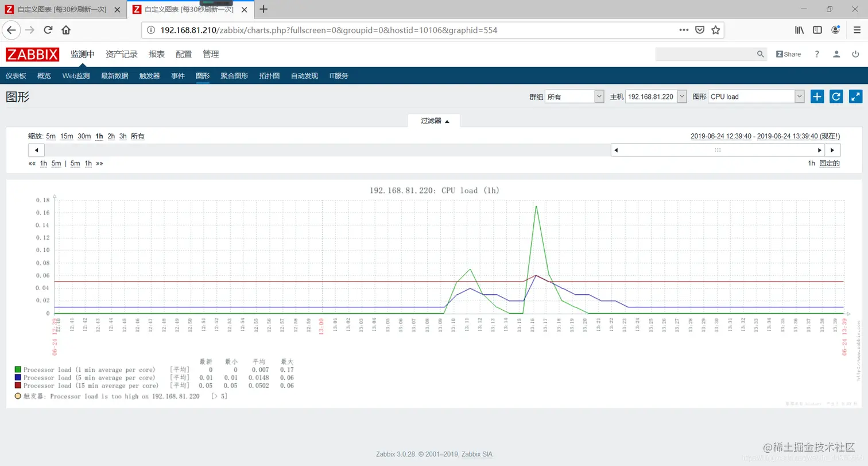This screenshot has height=466, width=868.
Task: Go to 拓扑图 submenu
Action: (x=269, y=76)
